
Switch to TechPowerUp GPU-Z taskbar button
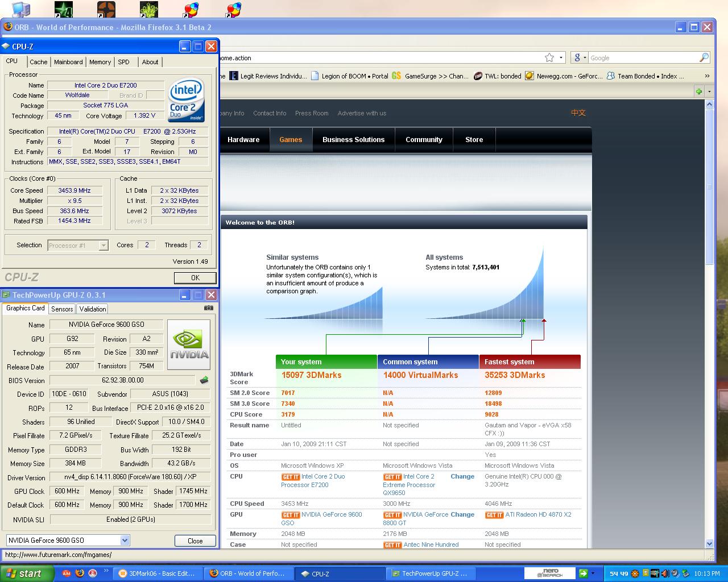point(431,573)
